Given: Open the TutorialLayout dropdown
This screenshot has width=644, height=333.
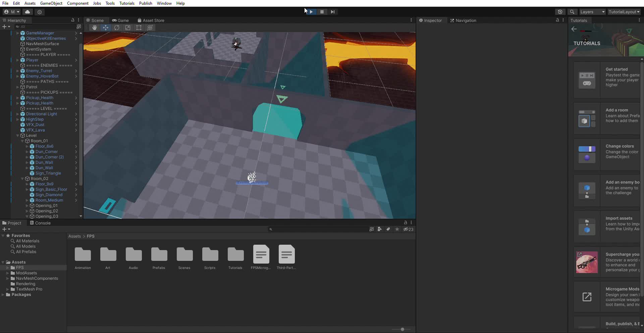Looking at the screenshot, I should click(624, 12).
